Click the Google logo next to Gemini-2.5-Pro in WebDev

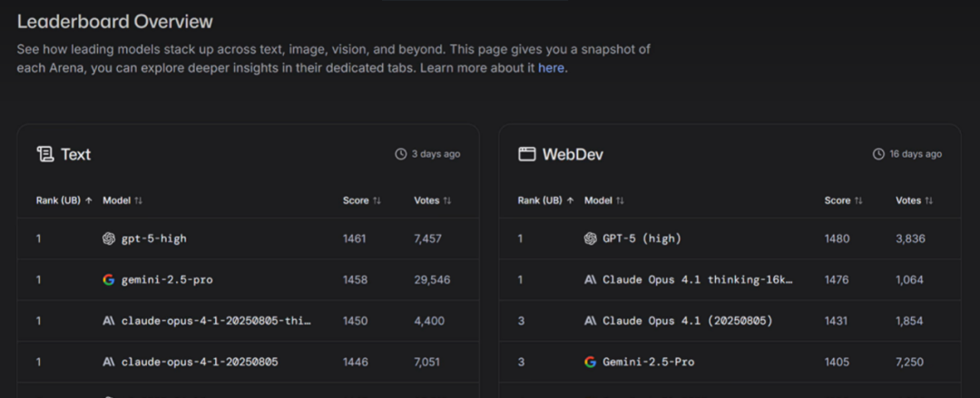tap(590, 362)
